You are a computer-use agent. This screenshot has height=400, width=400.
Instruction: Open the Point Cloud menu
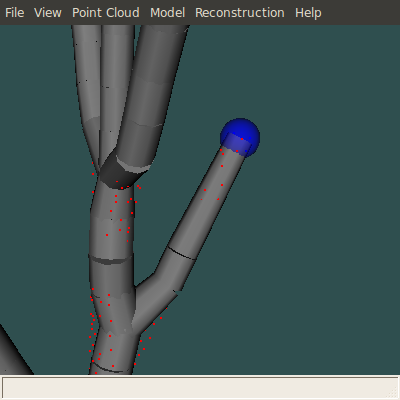point(106,13)
